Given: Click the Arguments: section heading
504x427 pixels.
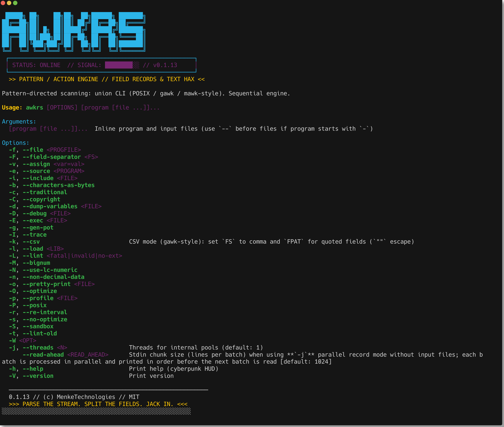Looking at the screenshot, I should point(19,121).
